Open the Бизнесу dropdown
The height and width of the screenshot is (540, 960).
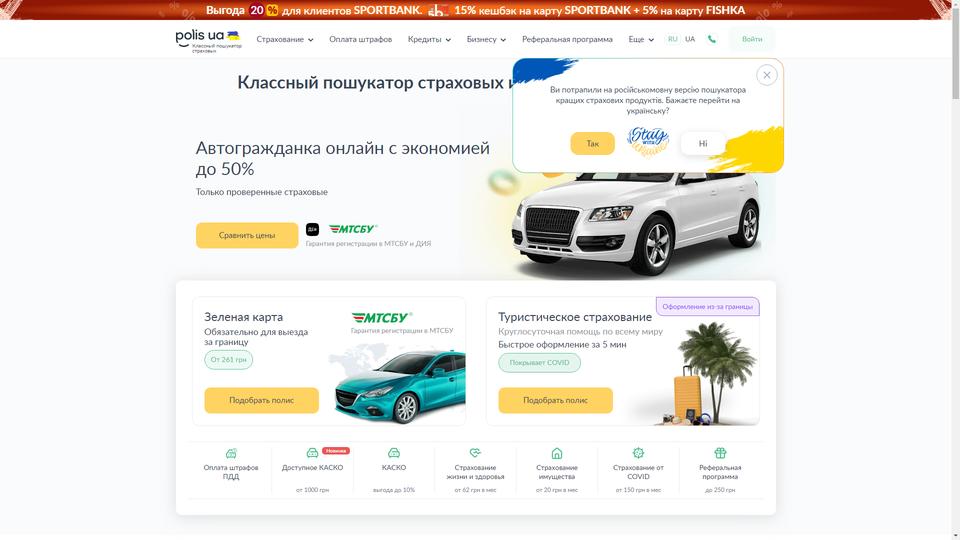point(486,39)
